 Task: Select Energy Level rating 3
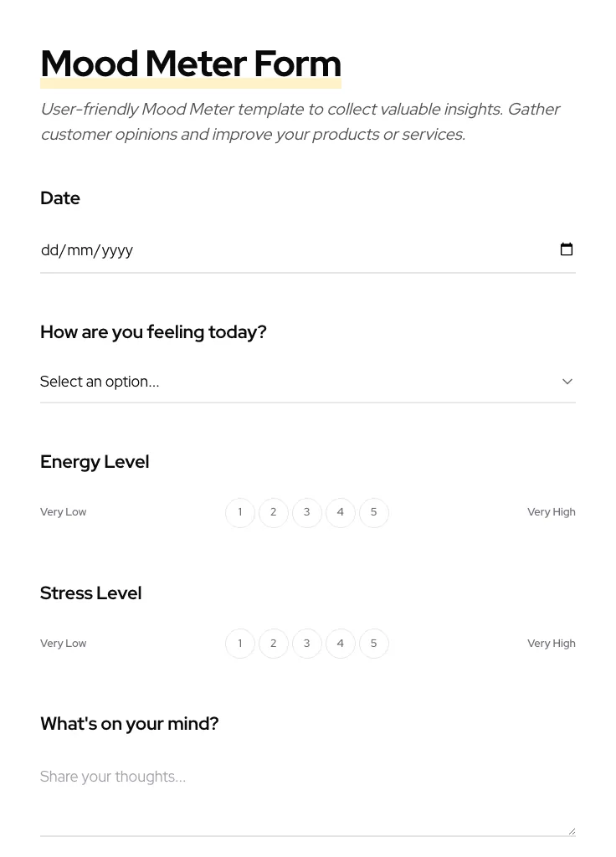(x=307, y=512)
